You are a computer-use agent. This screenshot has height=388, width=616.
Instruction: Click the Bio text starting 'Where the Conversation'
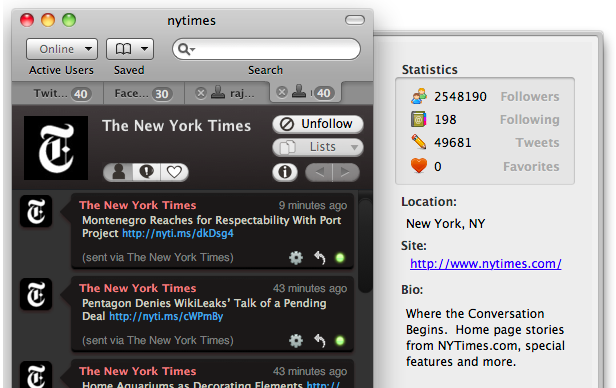pyautogui.click(x=485, y=338)
